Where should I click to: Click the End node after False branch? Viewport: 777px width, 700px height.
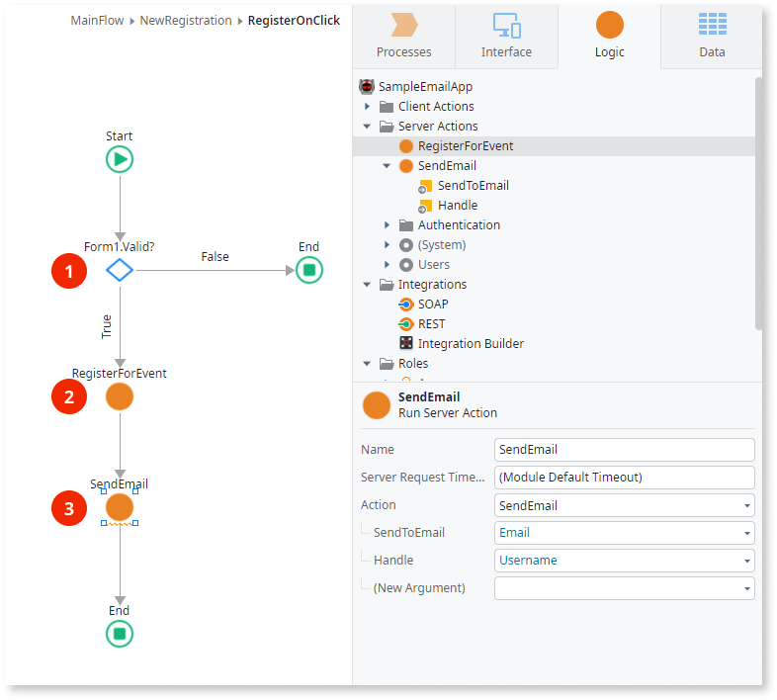tap(309, 270)
